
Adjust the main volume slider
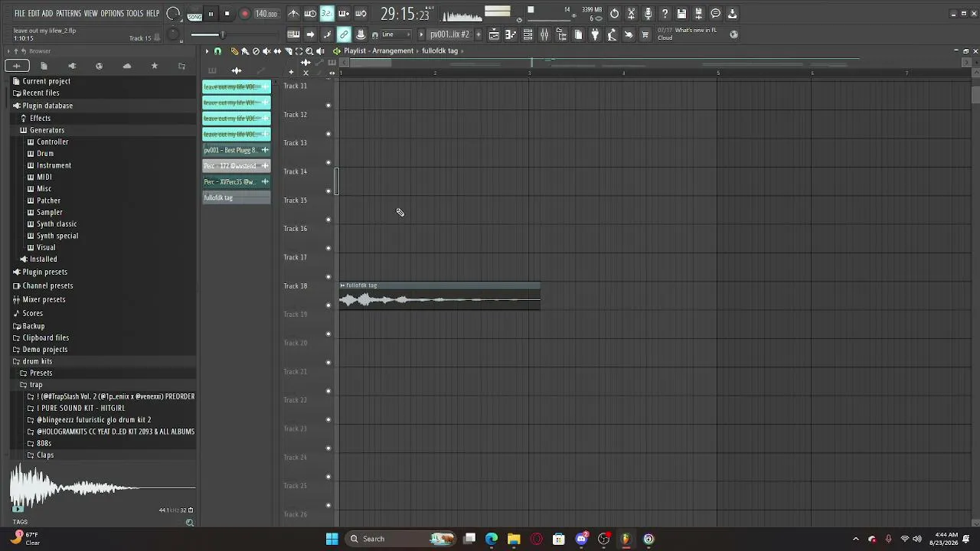[x=208, y=34]
